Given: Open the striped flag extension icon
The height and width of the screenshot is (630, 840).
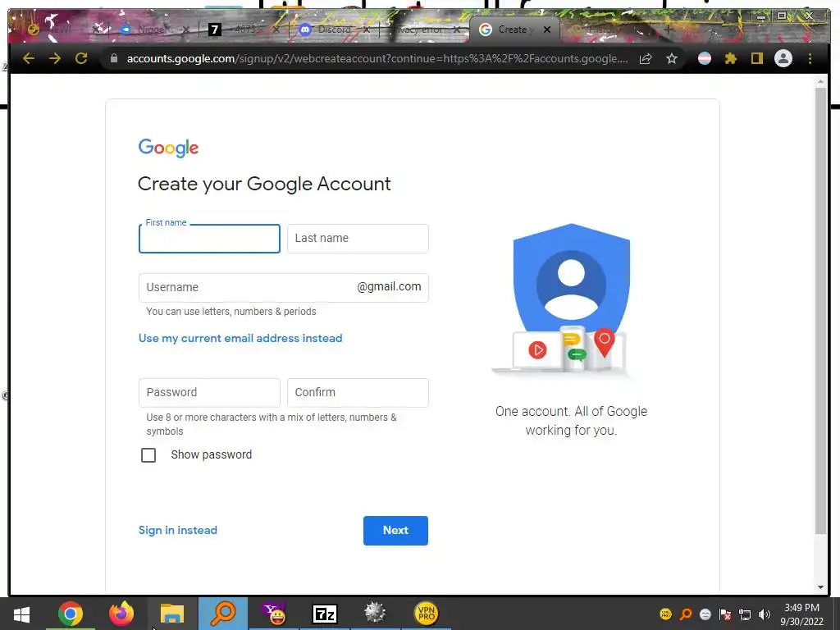Looking at the screenshot, I should click(705, 58).
